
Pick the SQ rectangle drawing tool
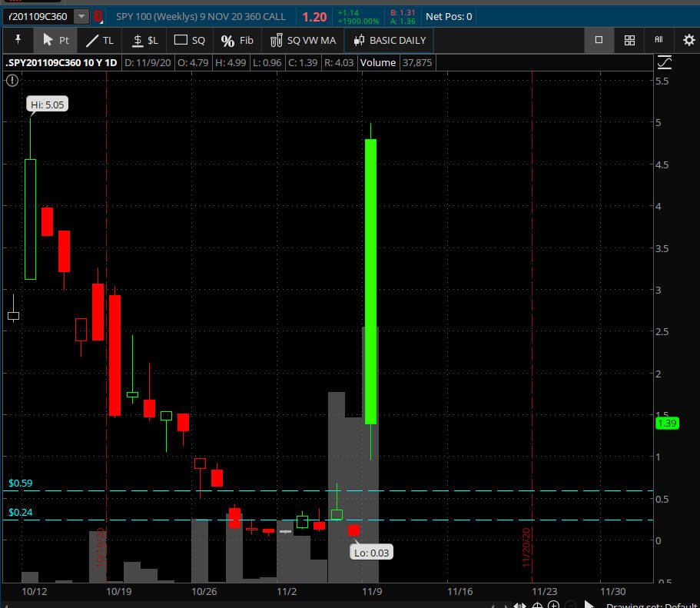(x=189, y=40)
